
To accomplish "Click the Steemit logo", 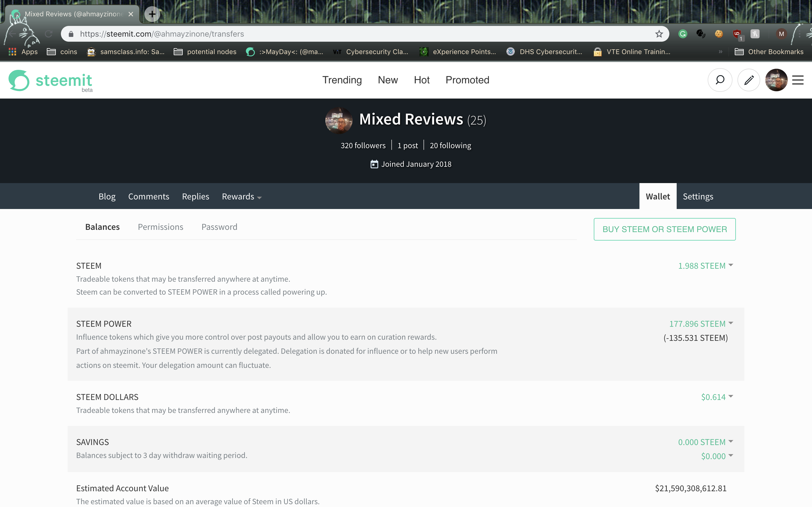I will coord(50,81).
